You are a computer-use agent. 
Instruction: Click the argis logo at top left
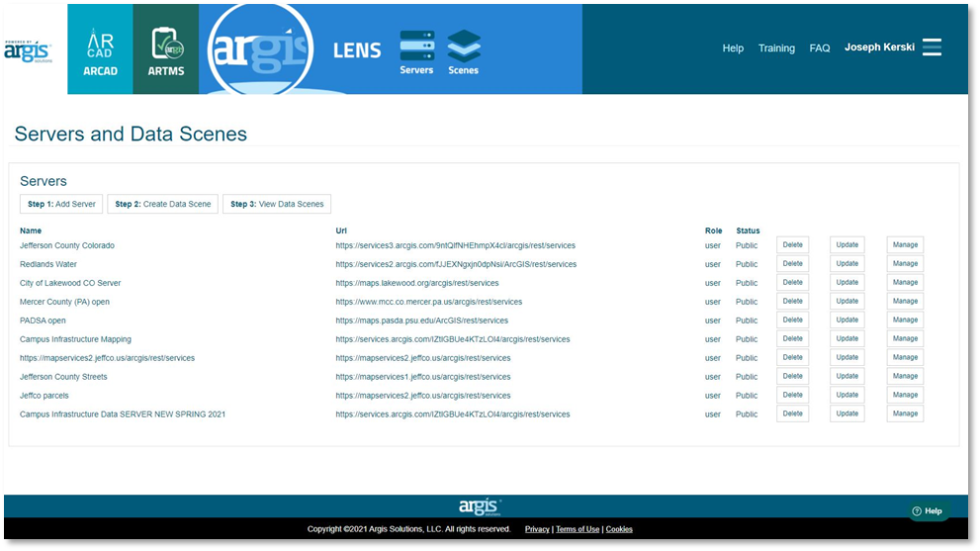[28, 51]
